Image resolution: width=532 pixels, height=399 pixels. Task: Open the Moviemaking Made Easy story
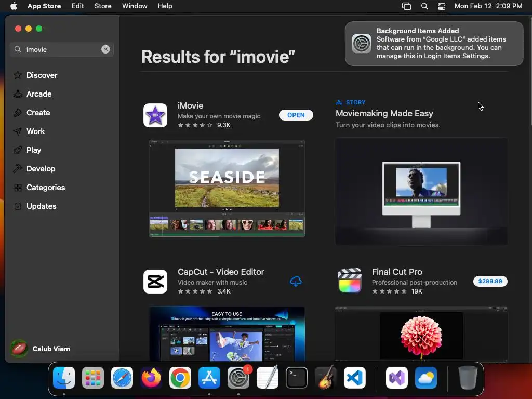[x=384, y=113]
